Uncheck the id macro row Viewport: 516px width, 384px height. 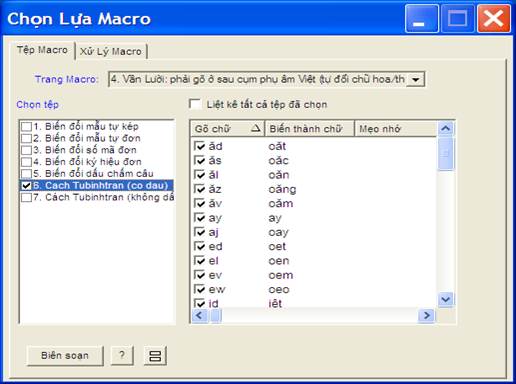pyautogui.click(x=199, y=303)
